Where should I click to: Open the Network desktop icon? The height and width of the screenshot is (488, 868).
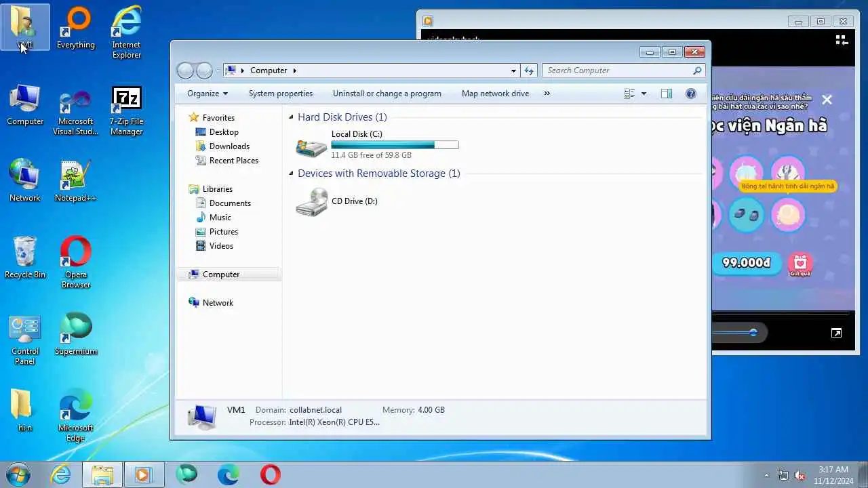point(25,181)
